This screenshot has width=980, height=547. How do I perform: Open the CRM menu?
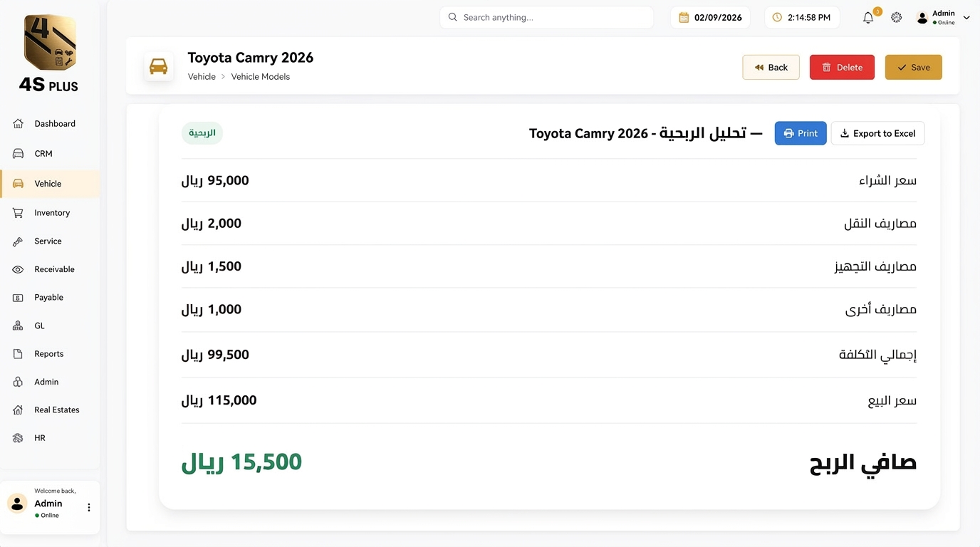[x=50, y=153]
